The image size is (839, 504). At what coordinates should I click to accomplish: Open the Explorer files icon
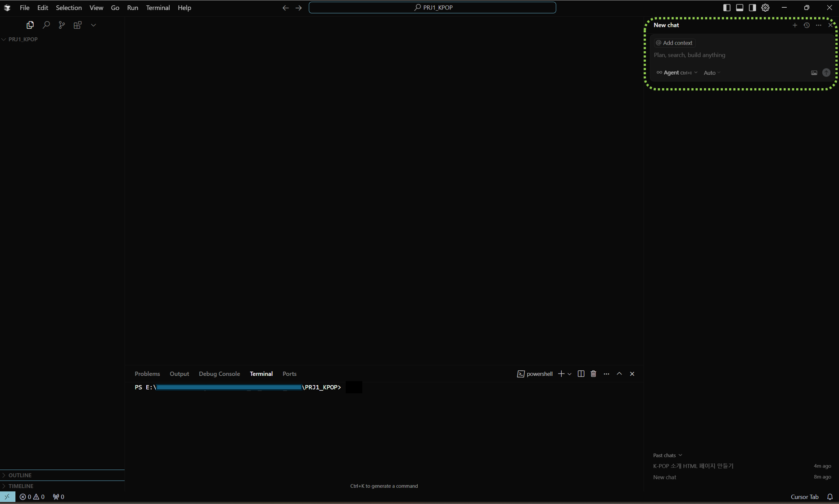click(30, 25)
